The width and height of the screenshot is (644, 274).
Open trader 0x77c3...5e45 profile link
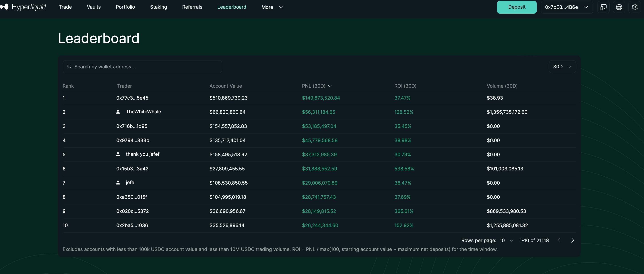coord(132,98)
